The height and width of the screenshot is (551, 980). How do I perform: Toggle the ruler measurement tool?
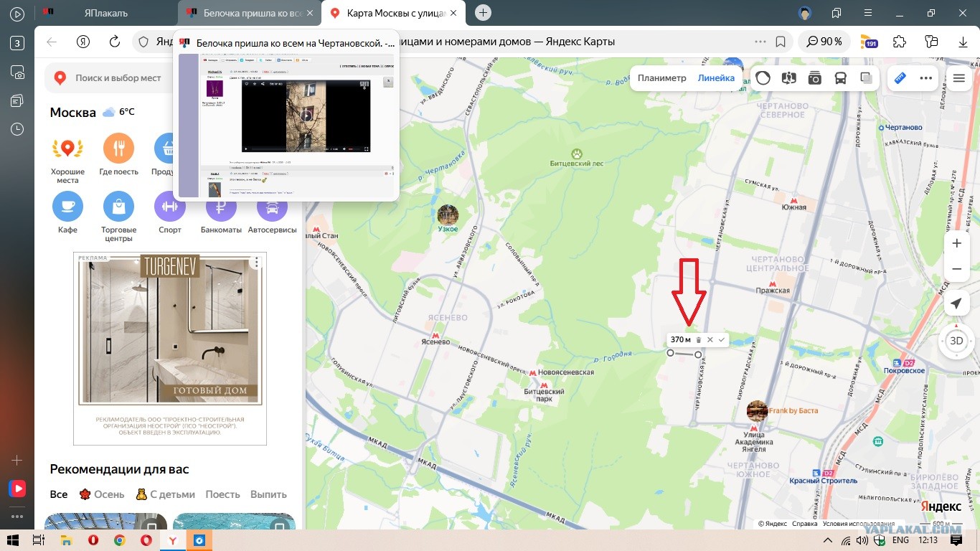(900, 78)
